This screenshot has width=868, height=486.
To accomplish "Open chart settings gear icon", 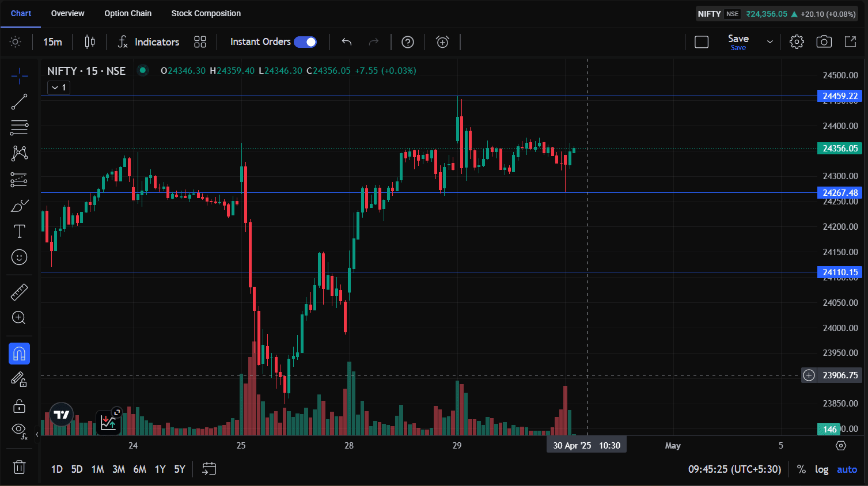I will click(797, 42).
